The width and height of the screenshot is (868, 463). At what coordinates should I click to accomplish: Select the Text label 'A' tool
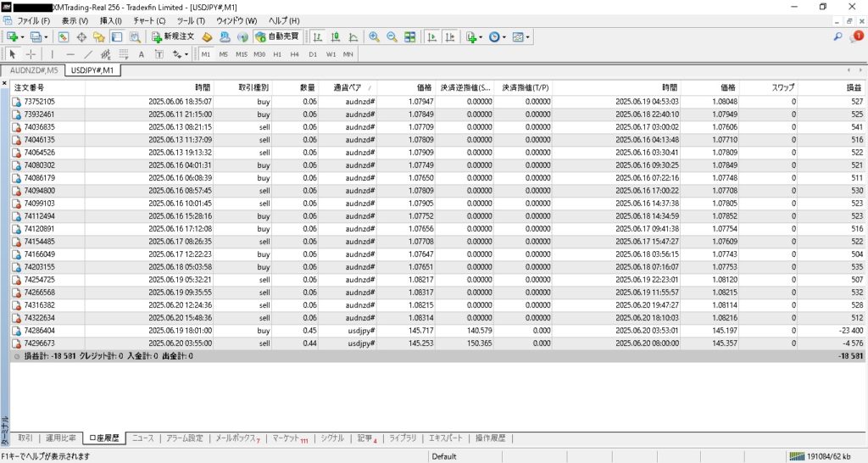(x=141, y=53)
